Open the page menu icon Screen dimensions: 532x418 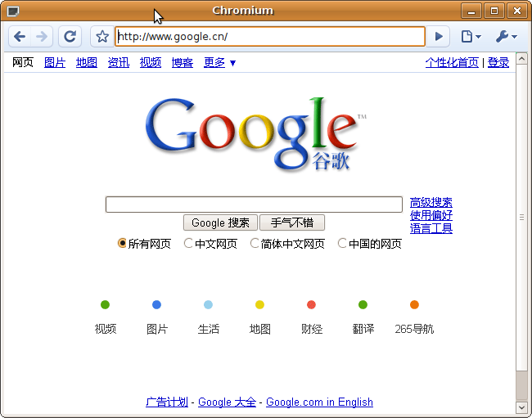click(x=471, y=36)
